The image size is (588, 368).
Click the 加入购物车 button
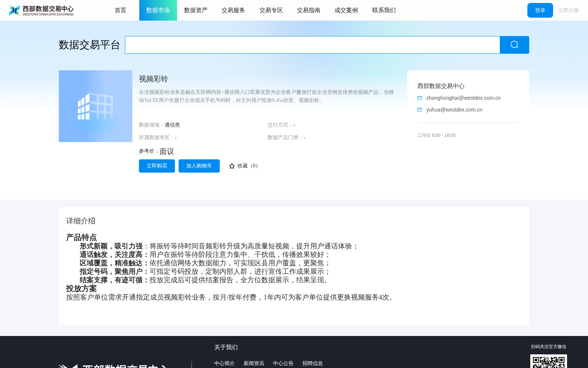(x=199, y=166)
